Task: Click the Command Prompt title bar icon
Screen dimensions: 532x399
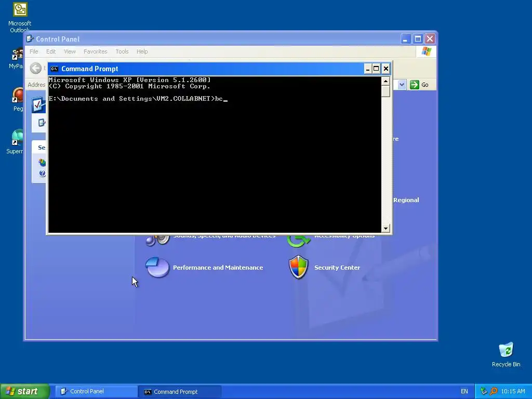Action: pyautogui.click(x=54, y=69)
